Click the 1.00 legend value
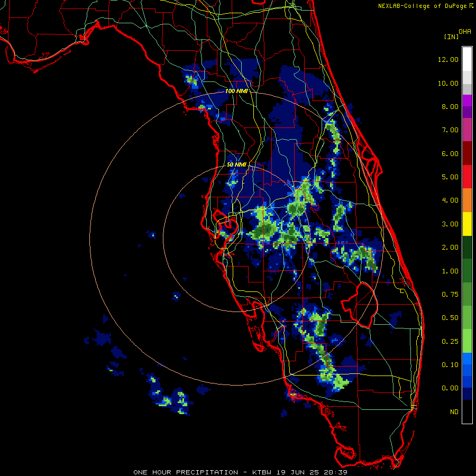This screenshot has width=476, height=476. coord(450,271)
